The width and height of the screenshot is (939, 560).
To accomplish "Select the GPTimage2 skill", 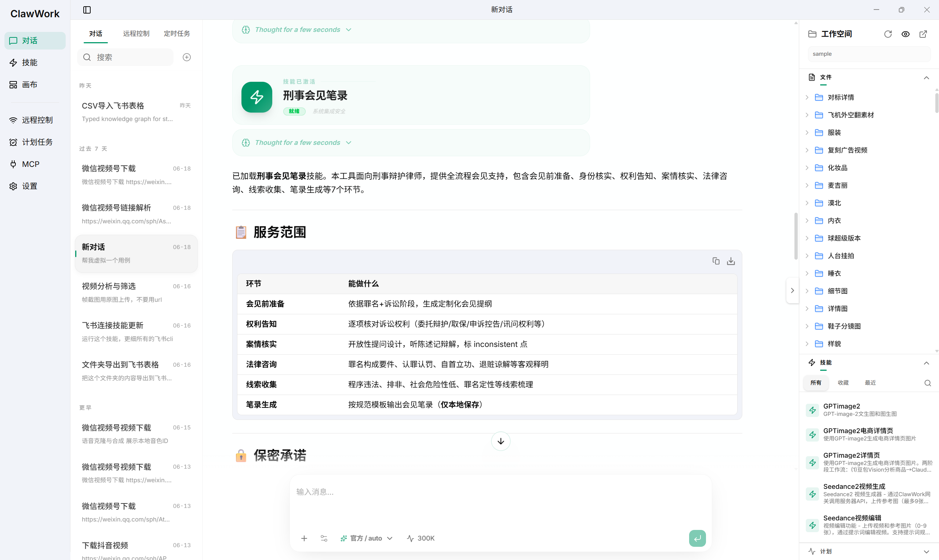I will (x=869, y=410).
